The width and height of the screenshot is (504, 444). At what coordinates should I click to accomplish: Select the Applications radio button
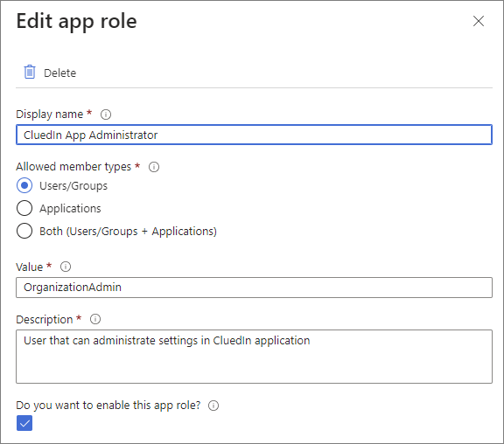point(24,208)
